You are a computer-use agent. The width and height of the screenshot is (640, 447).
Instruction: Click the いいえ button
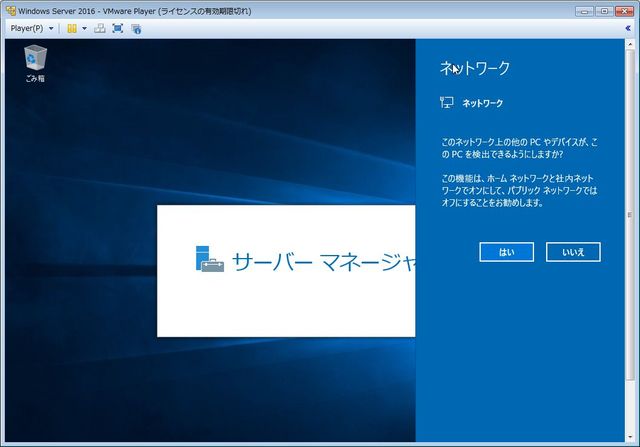pyautogui.click(x=573, y=252)
